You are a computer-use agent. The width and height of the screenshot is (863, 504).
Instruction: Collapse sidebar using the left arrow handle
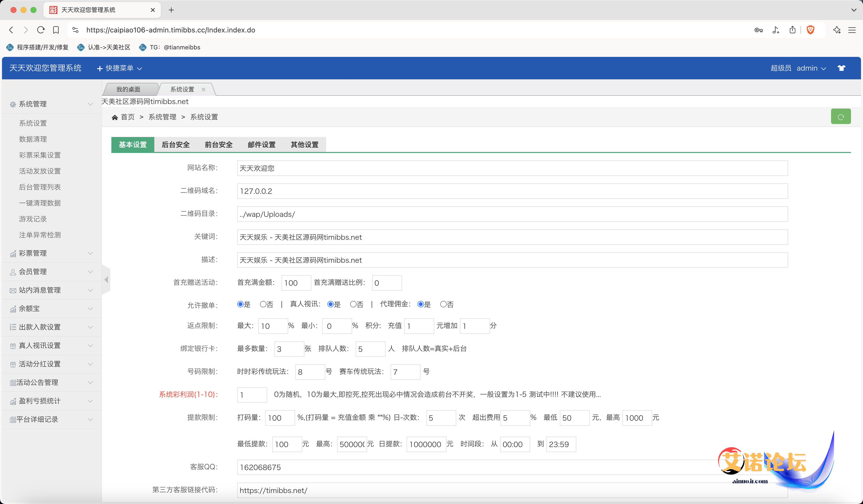pos(106,279)
